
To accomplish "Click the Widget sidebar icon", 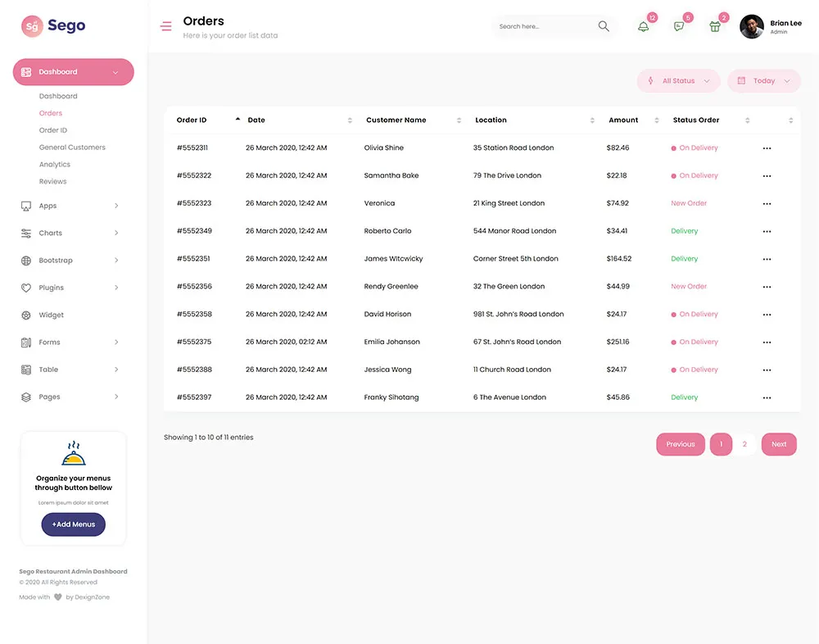I will point(25,315).
